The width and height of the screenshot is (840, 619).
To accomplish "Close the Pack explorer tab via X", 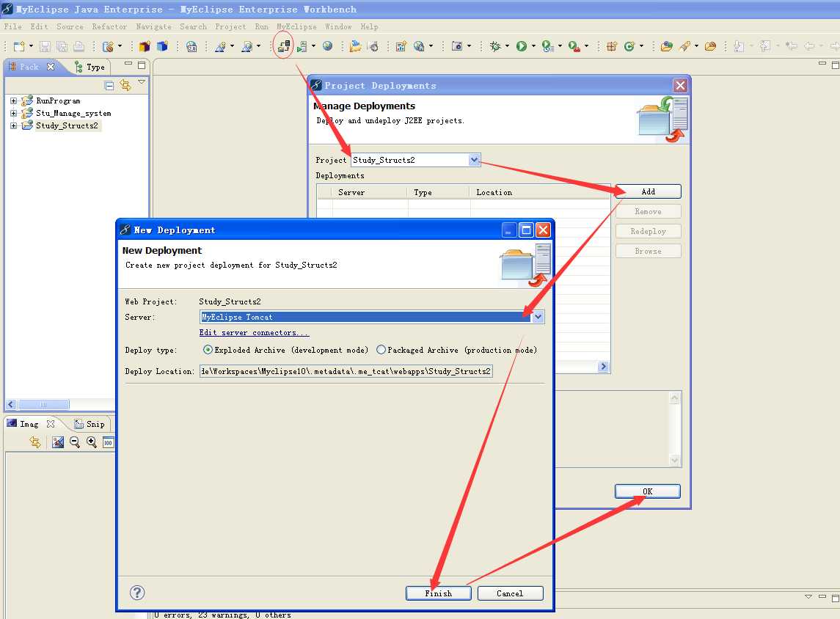I will pyautogui.click(x=51, y=67).
